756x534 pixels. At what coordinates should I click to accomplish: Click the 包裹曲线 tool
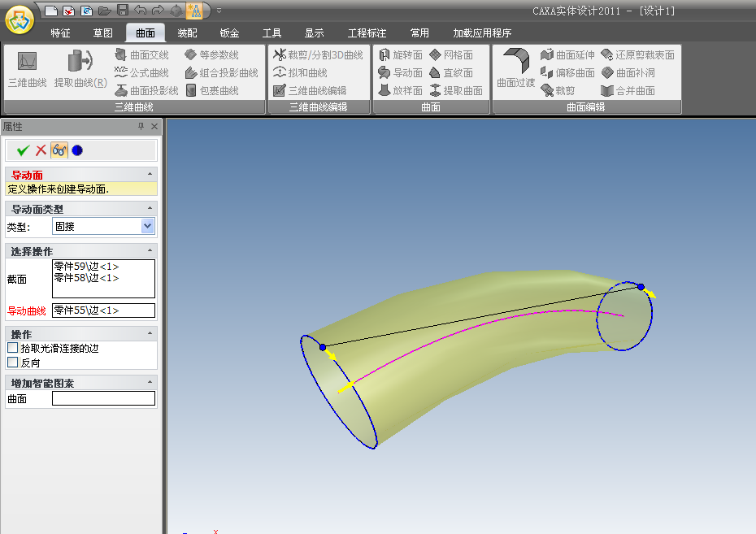[x=211, y=90]
